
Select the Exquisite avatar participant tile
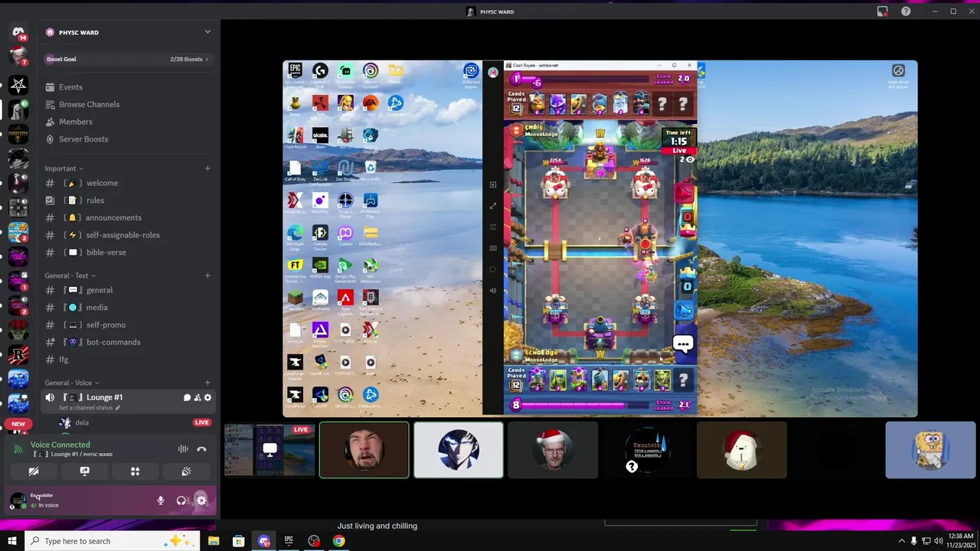click(x=647, y=450)
